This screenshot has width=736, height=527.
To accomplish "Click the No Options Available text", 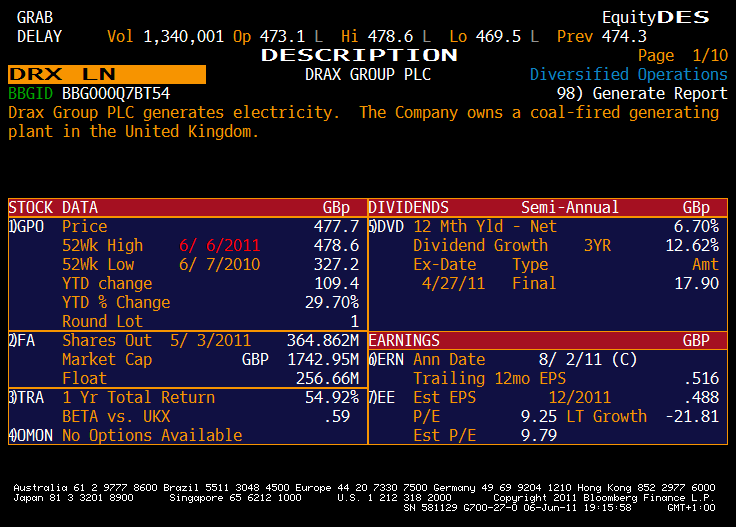I will tap(152, 435).
